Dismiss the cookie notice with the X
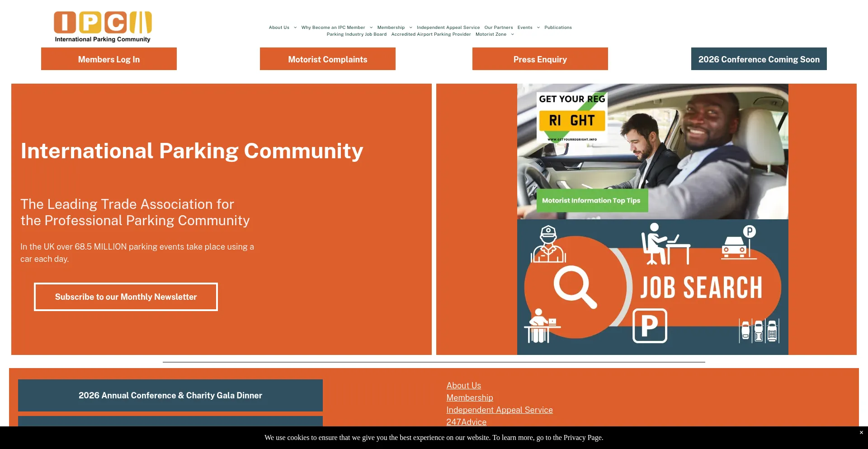Image resolution: width=868 pixels, height=449 pixels. tap(861, 433)
